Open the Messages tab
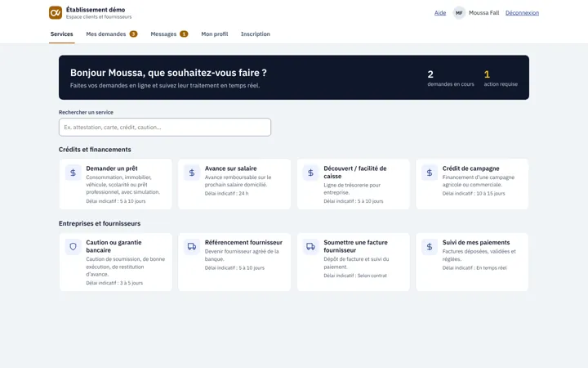Image resolution: width=588 pixels, height=368 pixels. 169,34
